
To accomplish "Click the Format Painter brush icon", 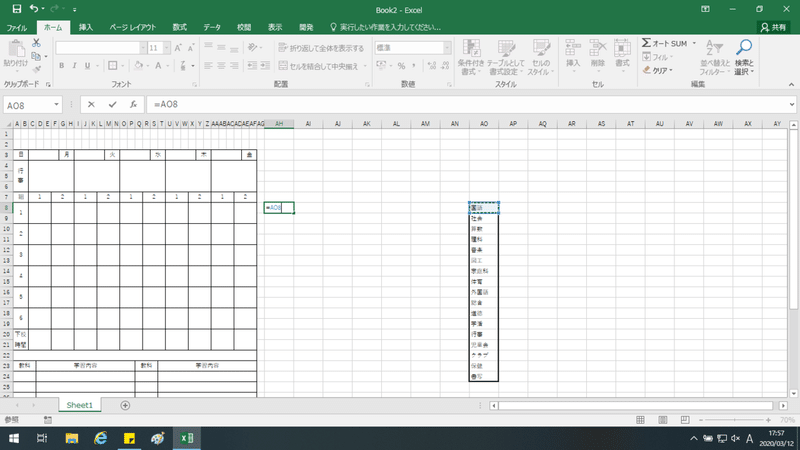I will [x=36, y=69].
